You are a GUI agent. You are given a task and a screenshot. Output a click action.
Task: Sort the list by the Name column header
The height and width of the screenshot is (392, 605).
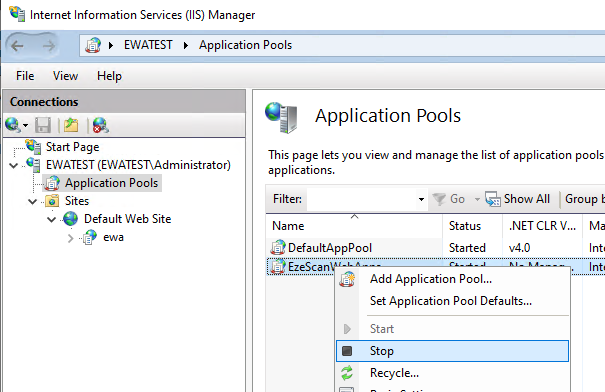(x=354, y=226)
